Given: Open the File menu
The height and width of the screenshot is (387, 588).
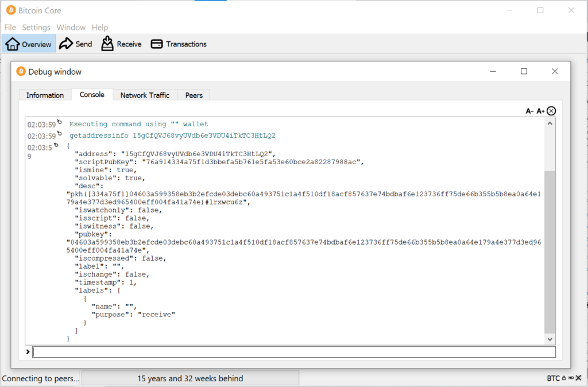Looking at the screenshot, I should [10, 28].
